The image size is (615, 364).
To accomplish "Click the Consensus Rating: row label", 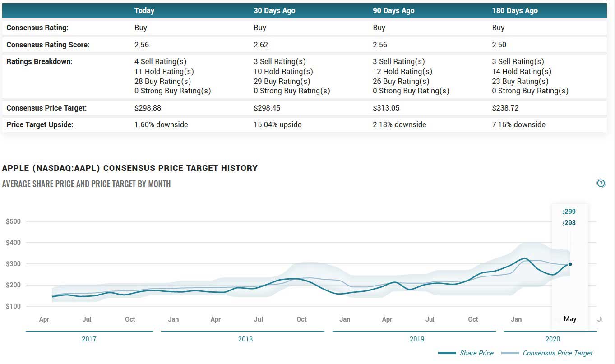I will [37, 28].
